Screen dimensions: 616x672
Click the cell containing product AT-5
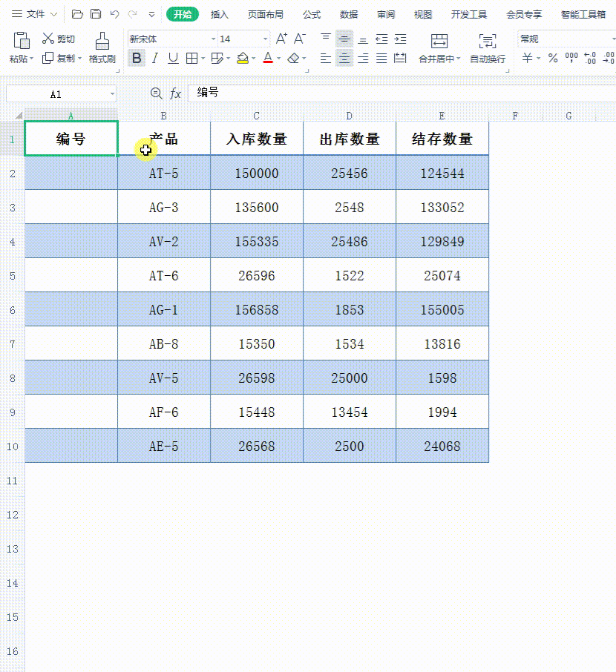point(163,172)
